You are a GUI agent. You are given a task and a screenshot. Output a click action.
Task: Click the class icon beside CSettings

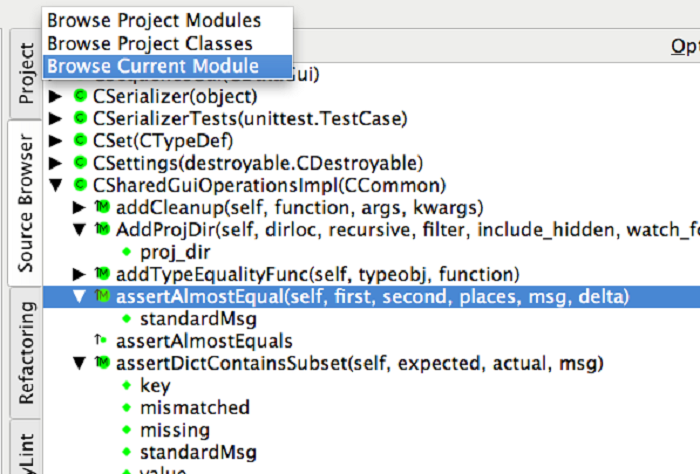pos(81,163)
